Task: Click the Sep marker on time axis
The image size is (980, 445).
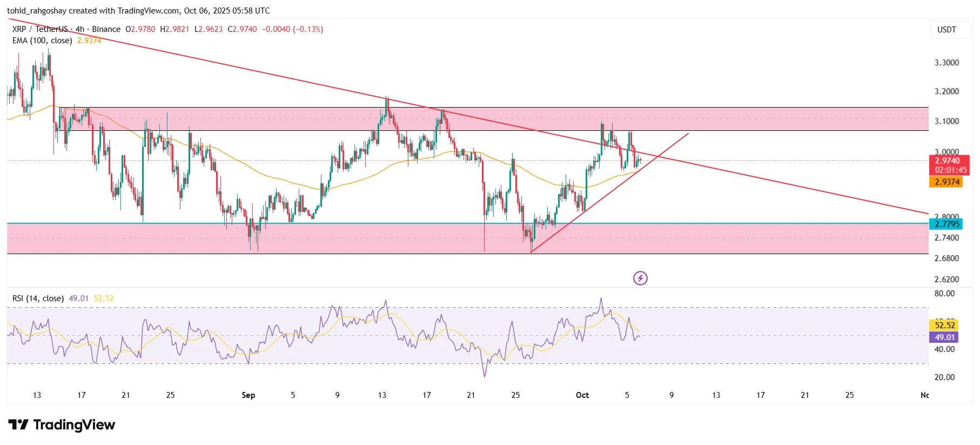Action: 249,395
